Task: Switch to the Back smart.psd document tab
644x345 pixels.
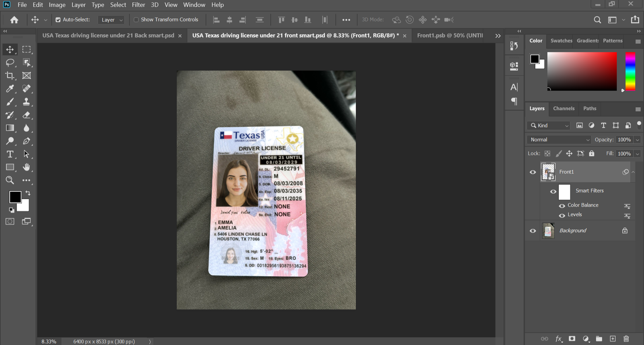Action: [108, 35]
